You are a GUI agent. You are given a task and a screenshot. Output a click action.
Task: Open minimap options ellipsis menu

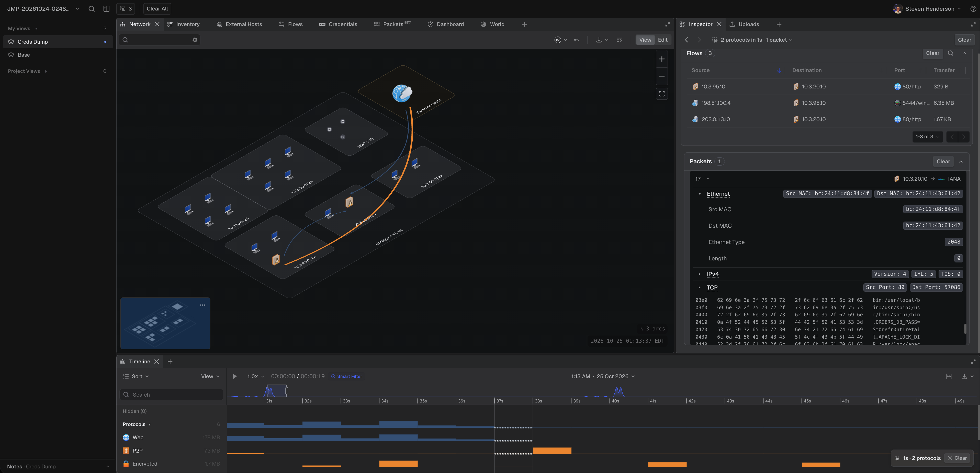(x=203, y=305)
